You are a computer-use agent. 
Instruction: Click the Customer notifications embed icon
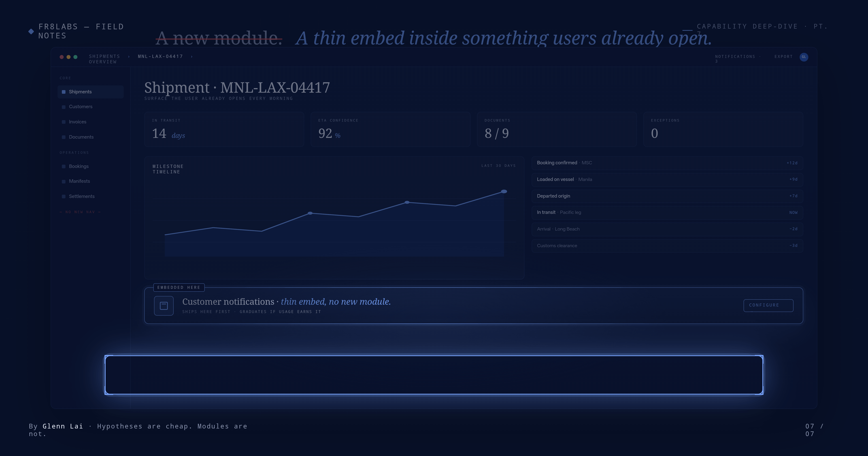(164, 306)
